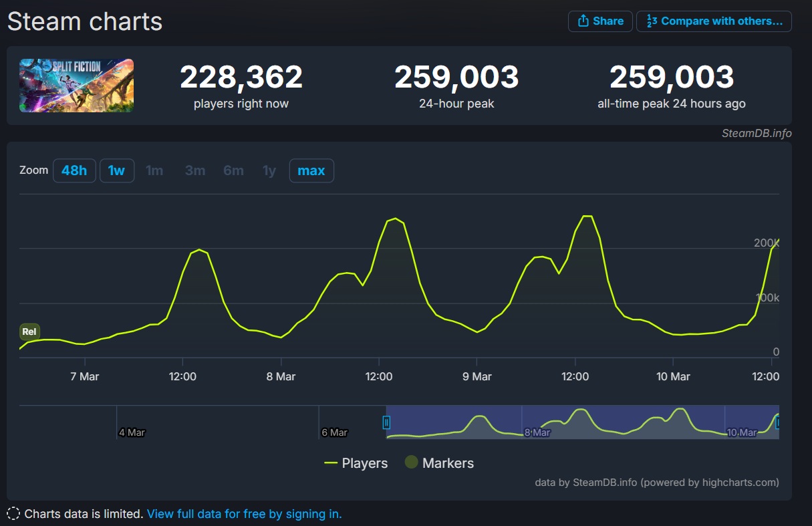
Task: Click the limited charts data dashed circle icon
Action: [x=13, y=514]
